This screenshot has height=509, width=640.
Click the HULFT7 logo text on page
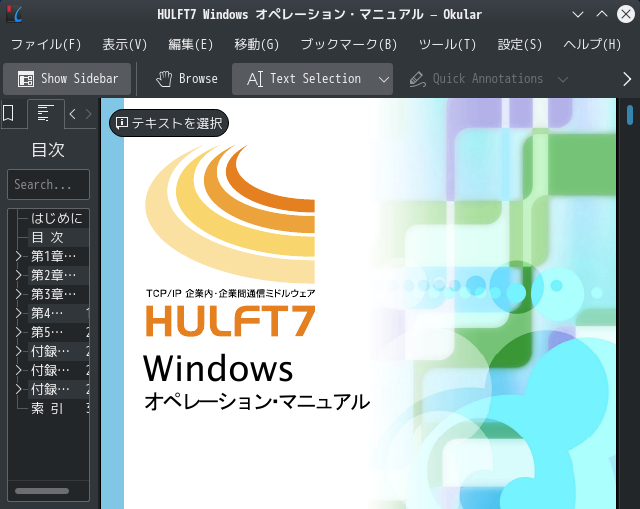[x=231, y=321]
